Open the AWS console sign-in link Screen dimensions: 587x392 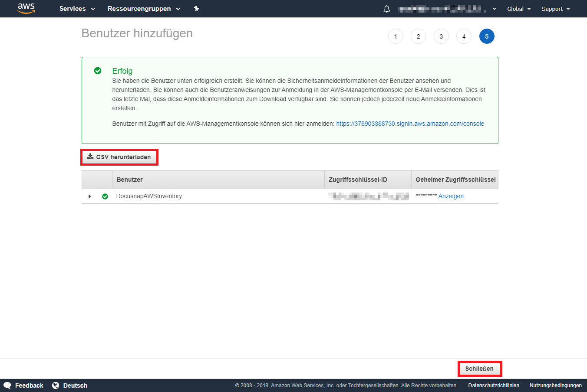click(410, 124)
